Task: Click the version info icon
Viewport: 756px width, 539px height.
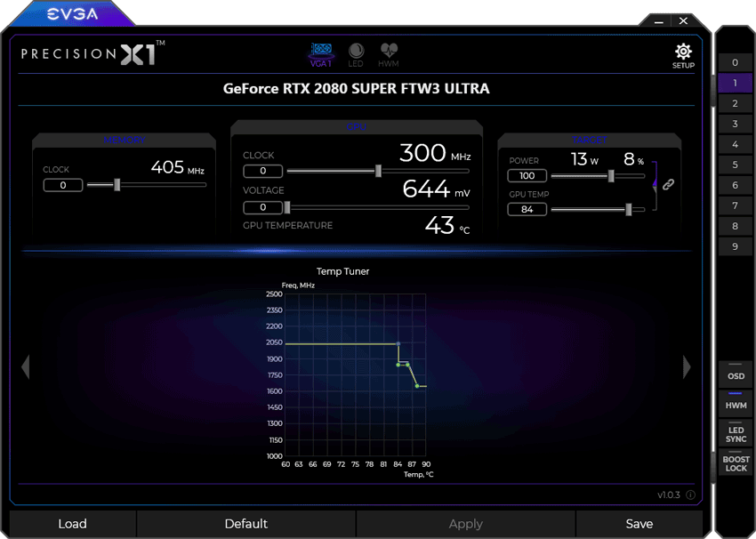Action: click(690, 495)
